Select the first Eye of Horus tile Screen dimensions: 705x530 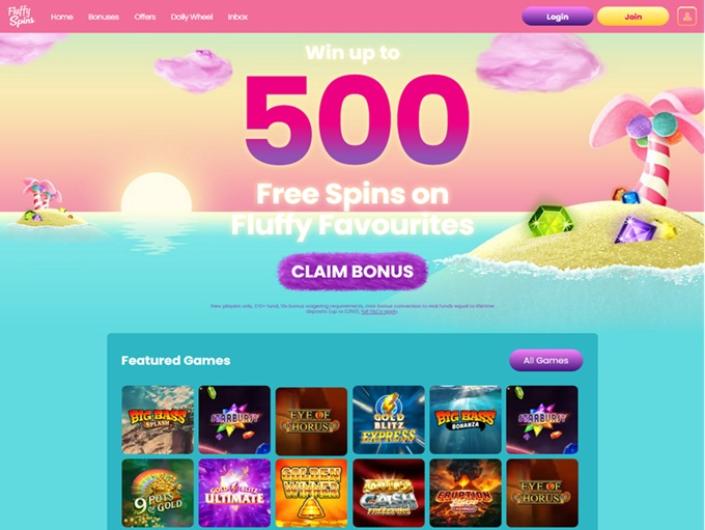(311, 421)
